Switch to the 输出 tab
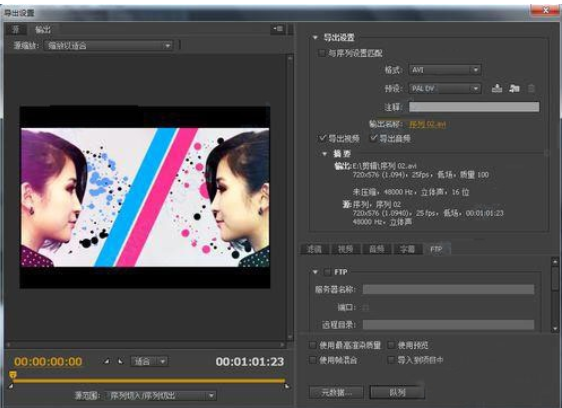Image resolution: width=562 pixels, height=408 pixels. point(43,30)
